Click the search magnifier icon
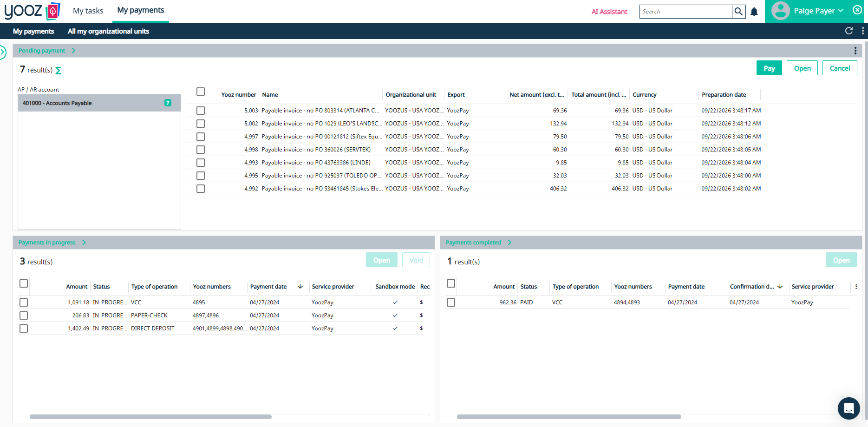 point(738,12)
